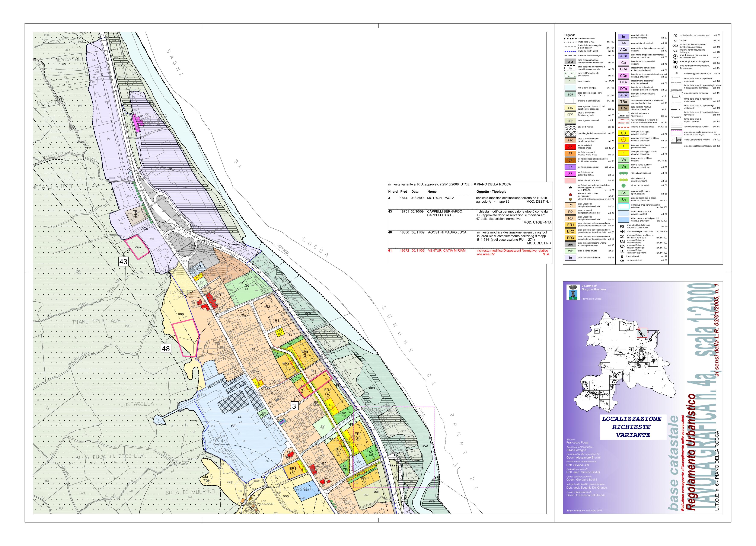Click the Borgo a Mozzano municipal crest
Image resolution: width=756 pixels, height=546 pixels.
pos(573,292)
